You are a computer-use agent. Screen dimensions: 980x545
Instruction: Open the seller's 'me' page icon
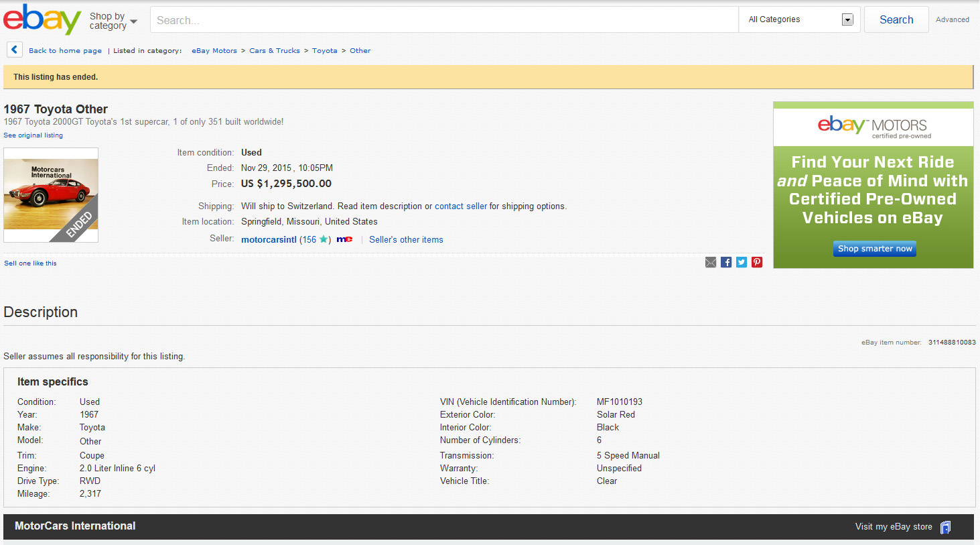coord(344,239)
